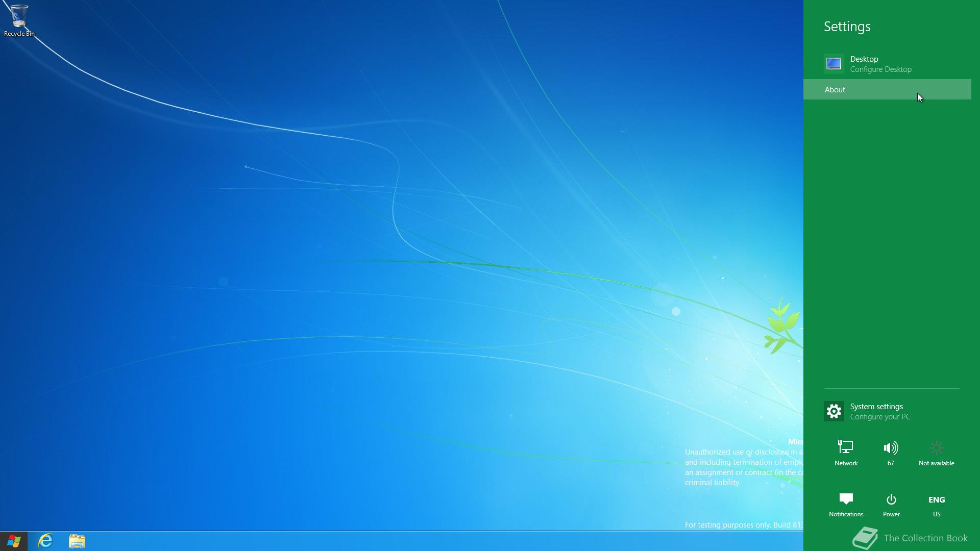
Task: Click the Desktop monitor thumbnail icon
Action: pyautogui.click(x=834, y=64)
